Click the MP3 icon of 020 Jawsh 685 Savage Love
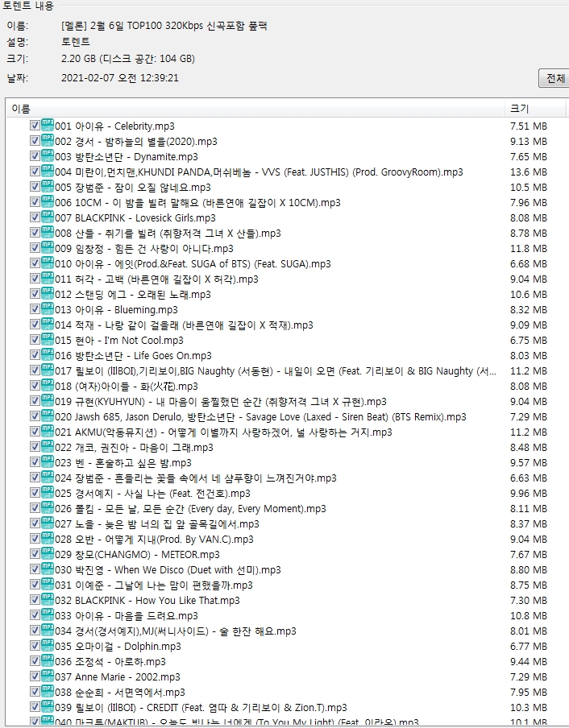Viewport: 569px width, 728px height. click(x=48, y=416)
